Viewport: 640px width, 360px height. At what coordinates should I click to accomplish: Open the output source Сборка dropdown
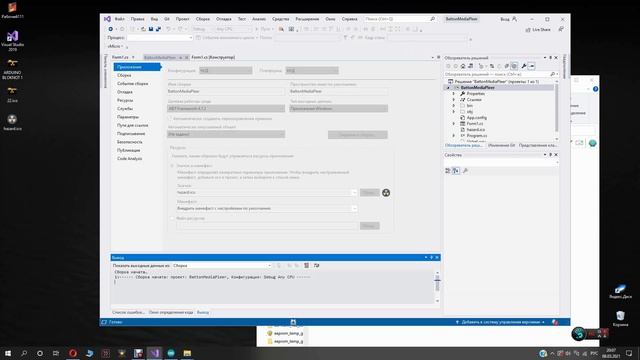coord(222,265)
